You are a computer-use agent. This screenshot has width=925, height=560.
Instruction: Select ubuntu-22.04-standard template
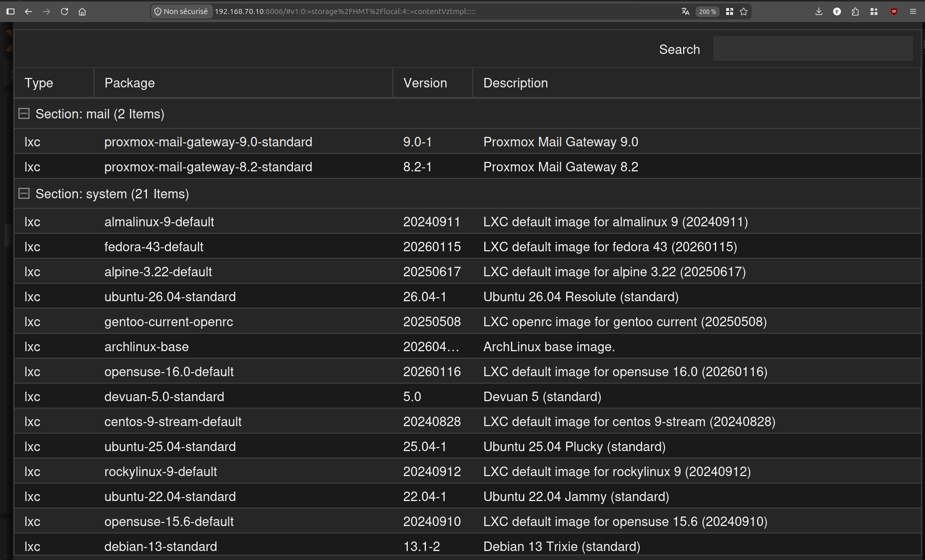(x=467, y=497)
